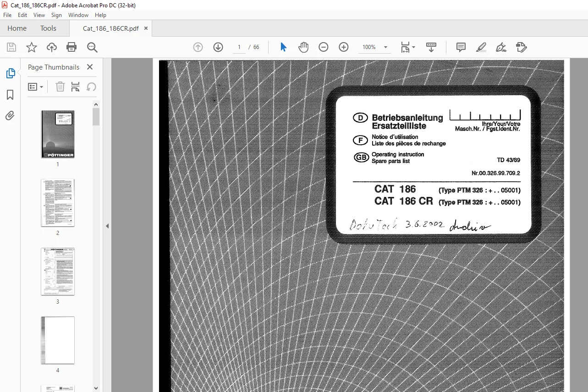Close the Page Thumbnails panel

[x=90, y=67]
